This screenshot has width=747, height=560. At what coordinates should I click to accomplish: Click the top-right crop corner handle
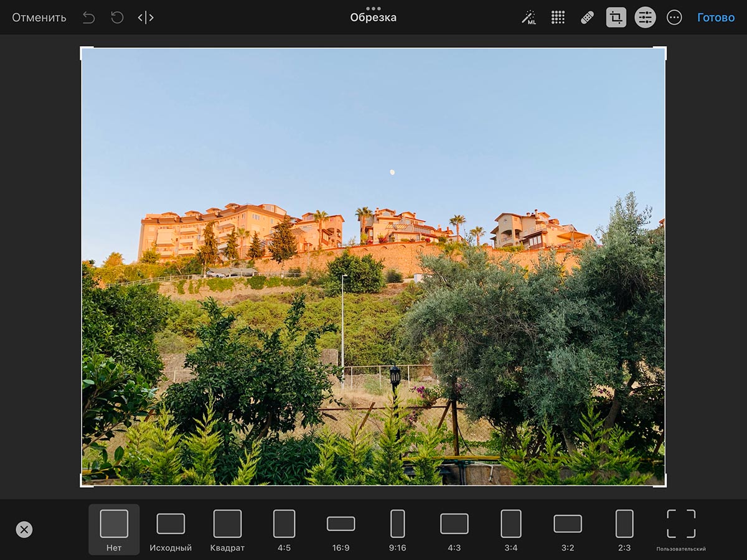point(660,53)
